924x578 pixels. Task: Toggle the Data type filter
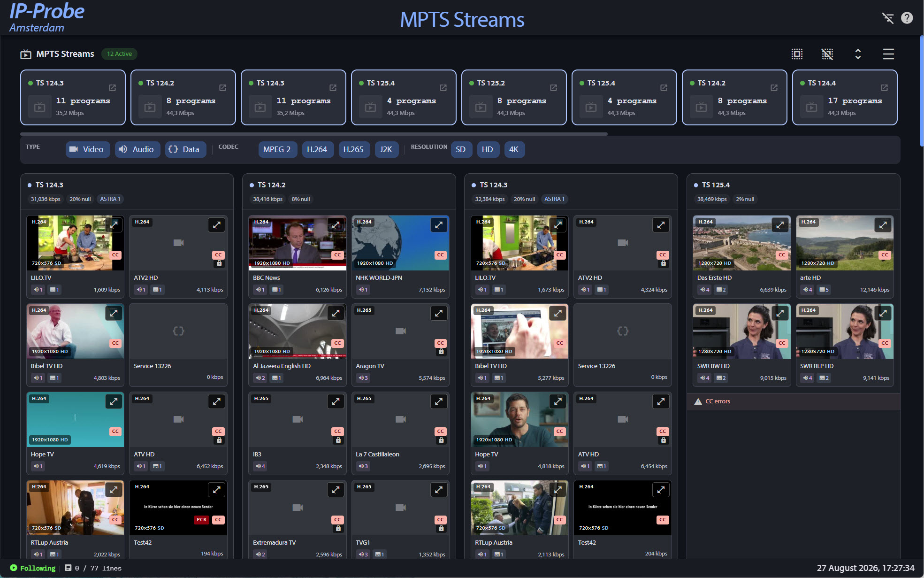[x=185, y=149]
